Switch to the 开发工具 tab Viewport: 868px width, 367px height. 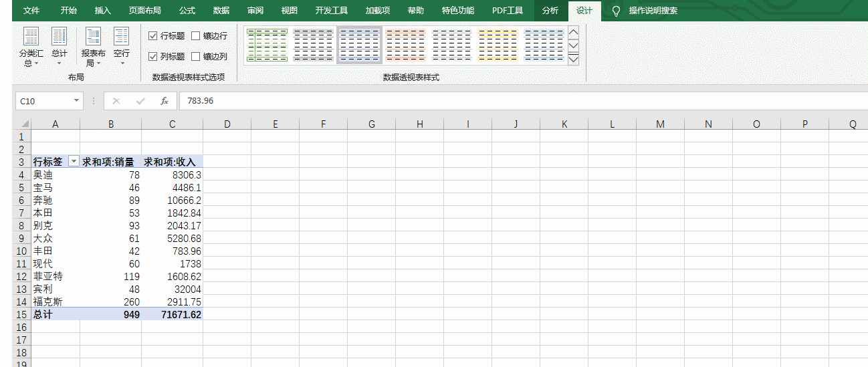click(x=332, y=11)
